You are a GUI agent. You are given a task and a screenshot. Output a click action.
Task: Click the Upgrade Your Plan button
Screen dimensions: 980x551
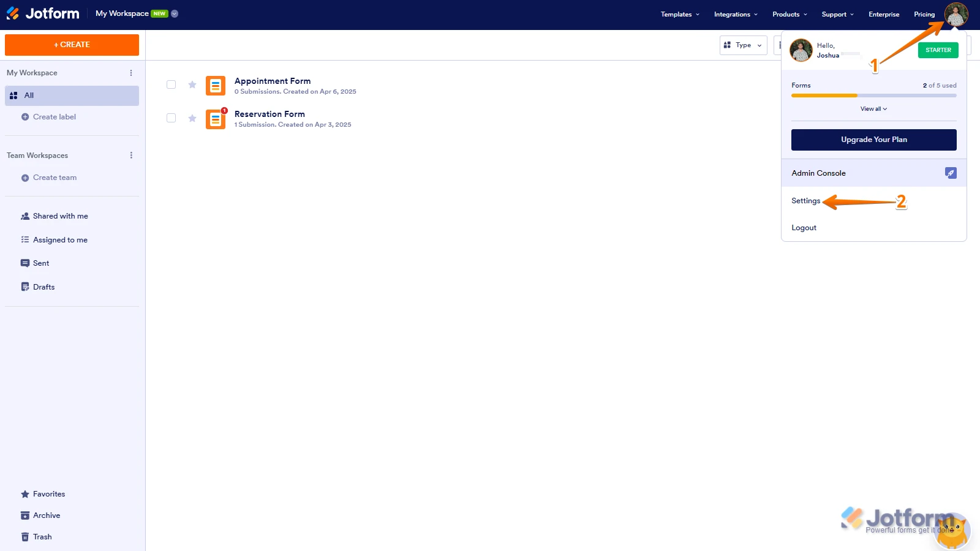click(x=873, y=140)
